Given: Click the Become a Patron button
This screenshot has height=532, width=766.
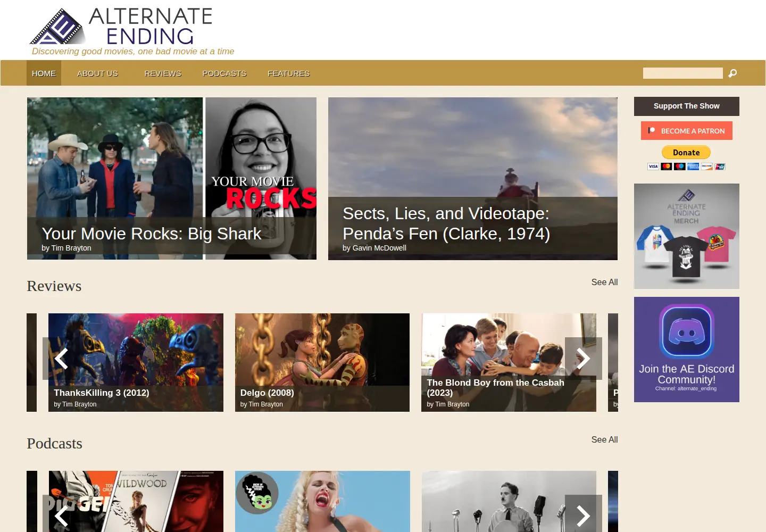Looking at the screenshot, I should (687, 131).
